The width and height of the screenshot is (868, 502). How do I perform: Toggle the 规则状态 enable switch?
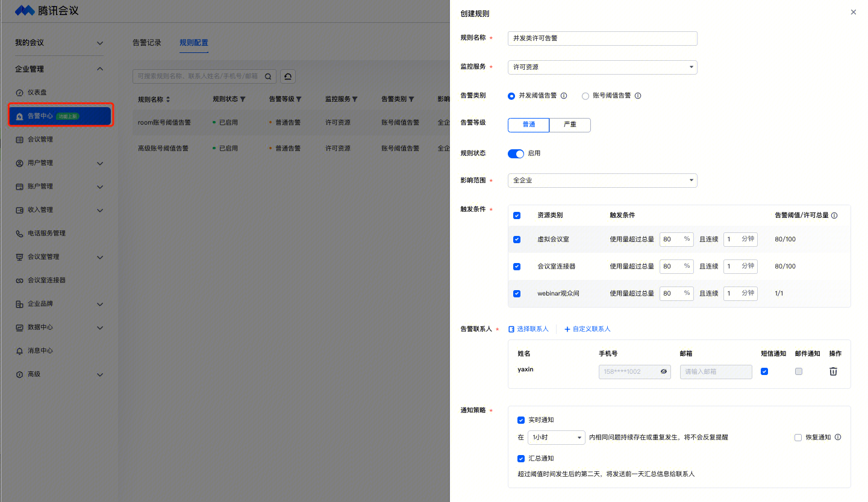(x=516, y=153)
